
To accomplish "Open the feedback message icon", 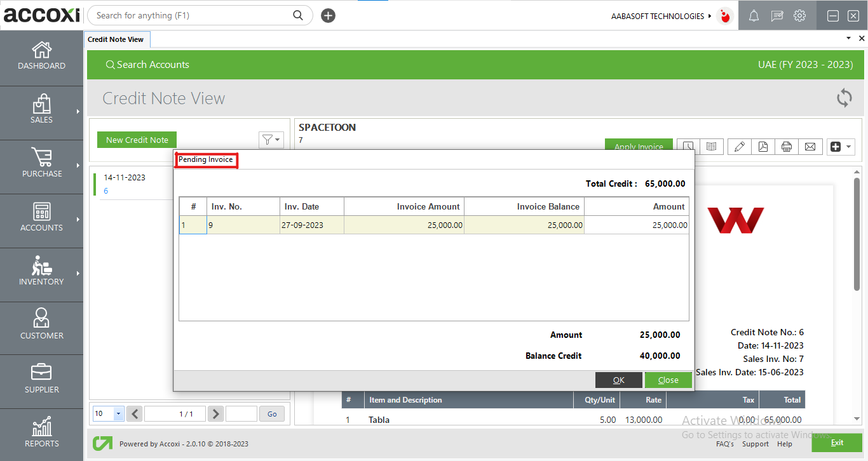I will 776,15.
